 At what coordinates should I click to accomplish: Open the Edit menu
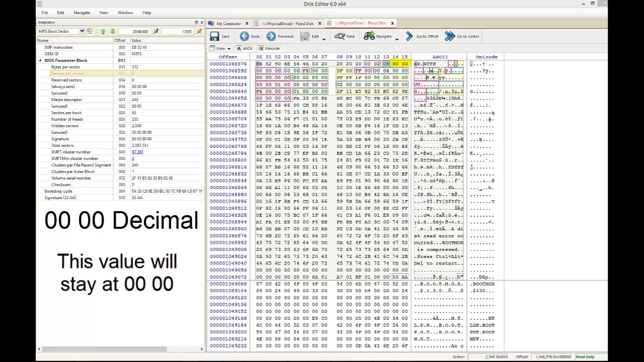(60, 13)
